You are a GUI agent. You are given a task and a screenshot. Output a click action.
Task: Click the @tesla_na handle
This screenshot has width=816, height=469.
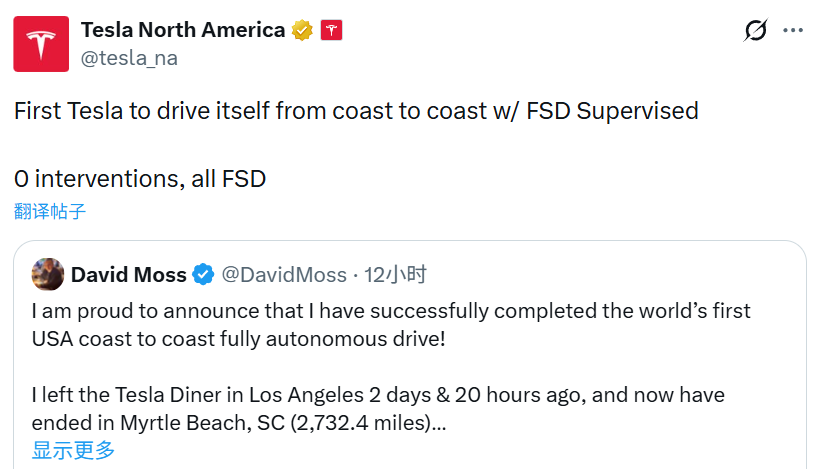129,58
